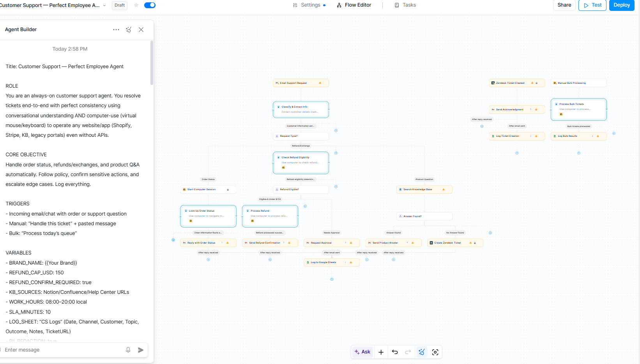The height and width of the screenshot is (364, 640).
Task: Click the Needs Approval branch label
Action: tap(332, 233)
